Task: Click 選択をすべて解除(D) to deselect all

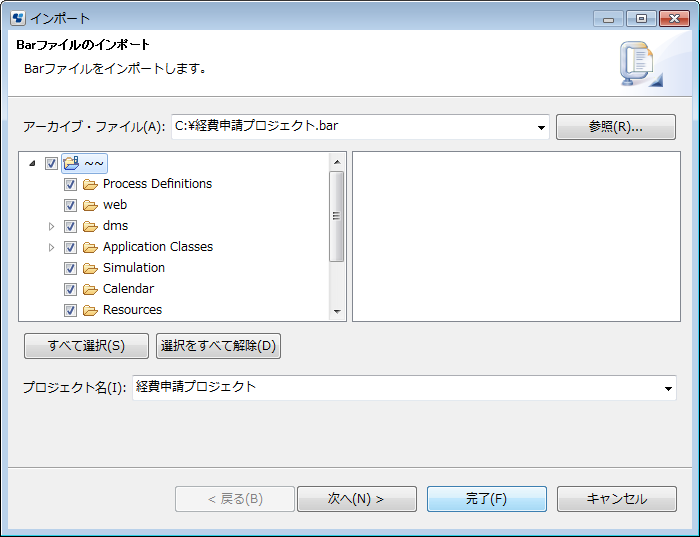Action: 218,346
